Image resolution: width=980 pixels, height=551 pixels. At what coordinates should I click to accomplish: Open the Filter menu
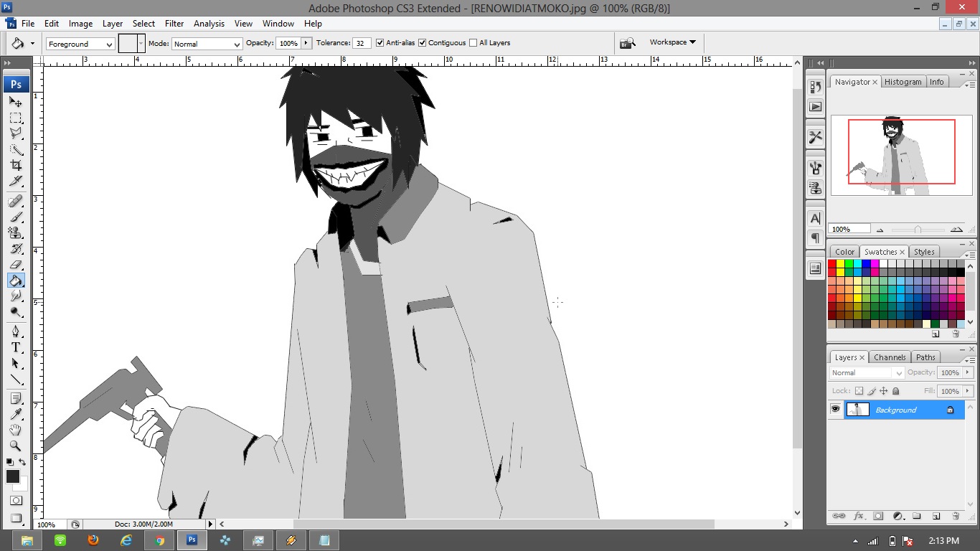tap(174, 23)
